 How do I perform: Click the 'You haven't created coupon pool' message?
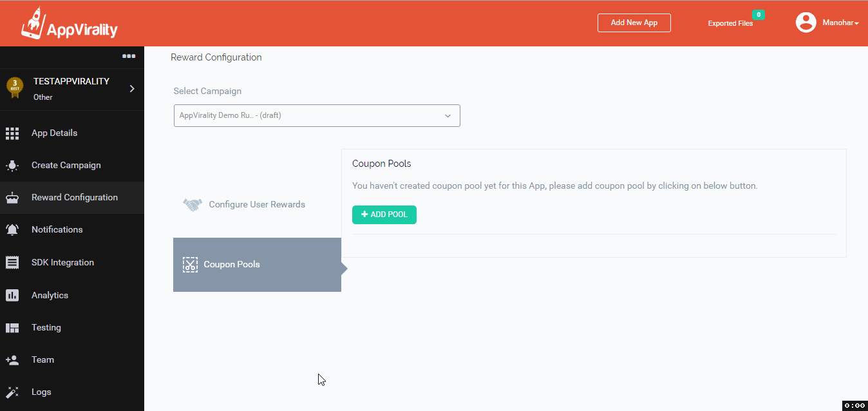(555, 186)
